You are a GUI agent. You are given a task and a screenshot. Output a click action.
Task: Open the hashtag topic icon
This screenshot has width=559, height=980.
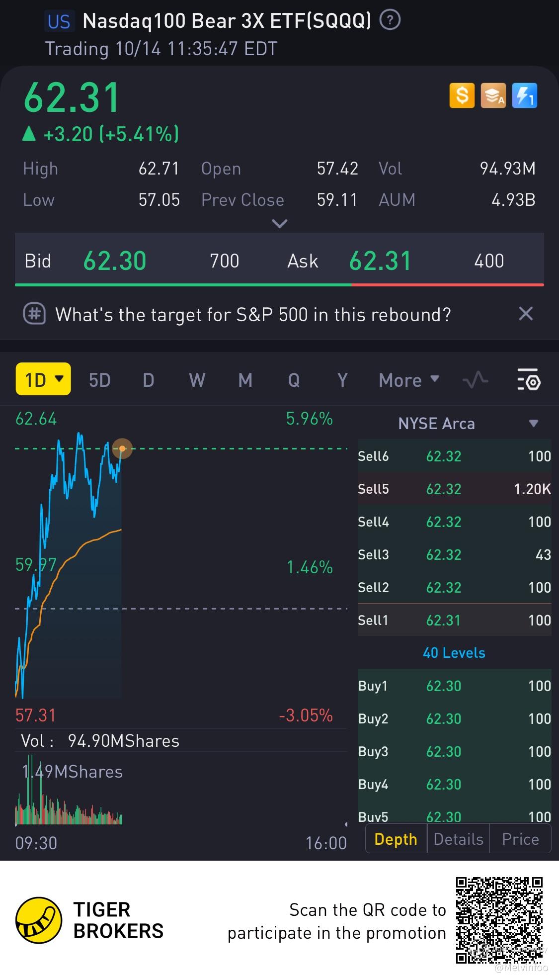click(34, 314)
